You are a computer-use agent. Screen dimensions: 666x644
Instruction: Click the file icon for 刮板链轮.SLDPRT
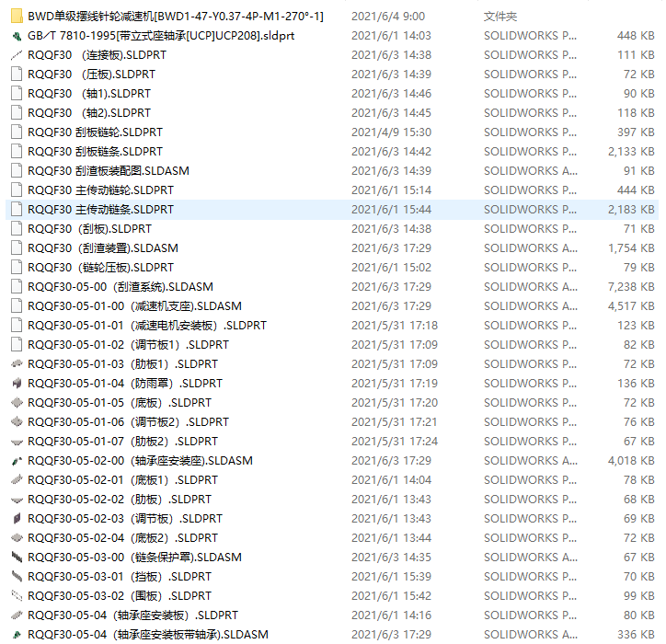(x=17, y=132)
